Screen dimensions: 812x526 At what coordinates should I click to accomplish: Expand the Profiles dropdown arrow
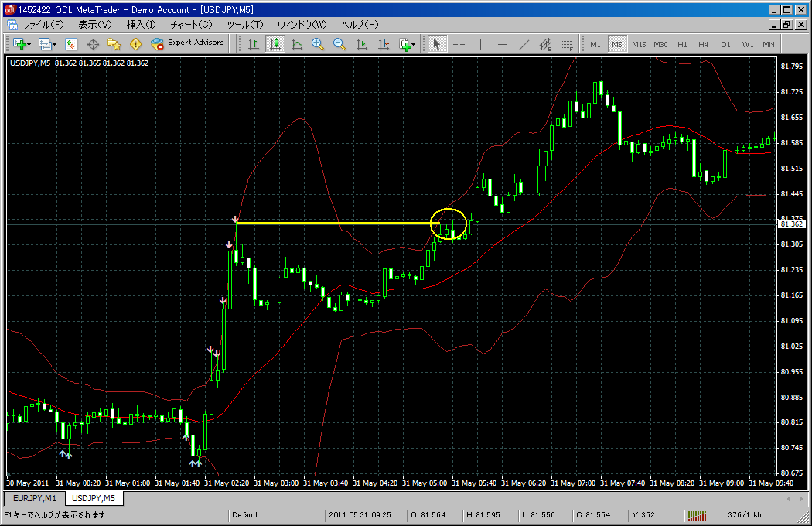(53, 45)
